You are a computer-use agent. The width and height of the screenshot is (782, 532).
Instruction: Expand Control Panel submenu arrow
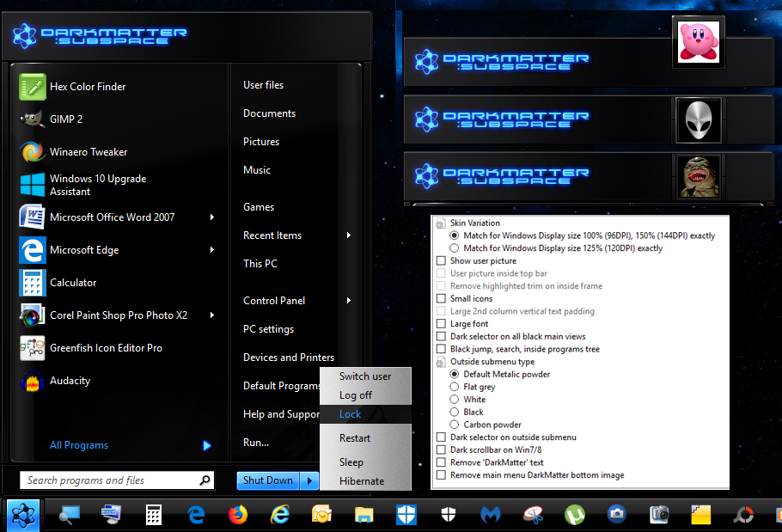coord(349,301)
